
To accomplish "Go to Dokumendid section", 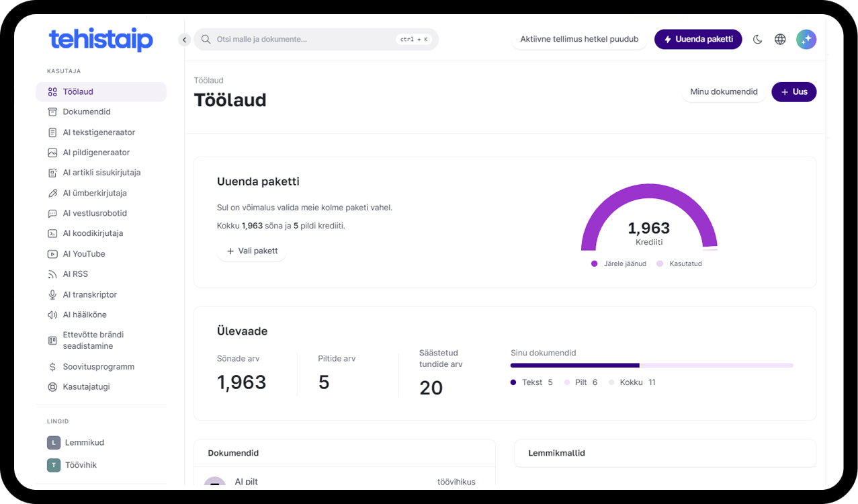I will [86, 112].
